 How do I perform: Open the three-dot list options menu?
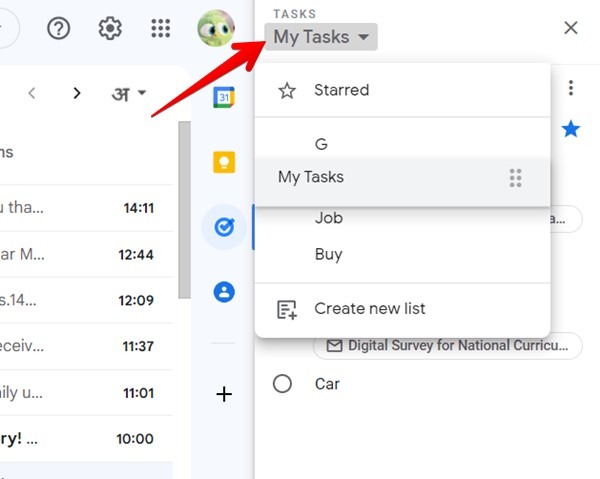571,88
